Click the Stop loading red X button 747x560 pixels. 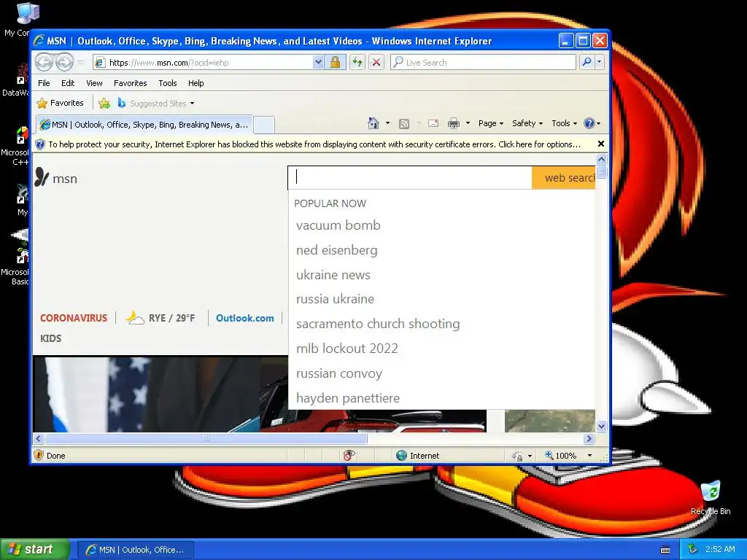(376, 63)
